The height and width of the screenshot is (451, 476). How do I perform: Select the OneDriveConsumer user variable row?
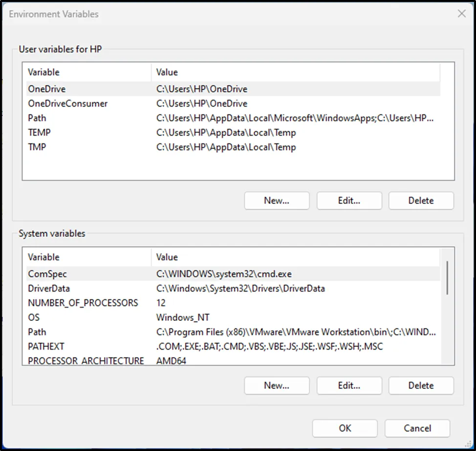coord(67,104)
